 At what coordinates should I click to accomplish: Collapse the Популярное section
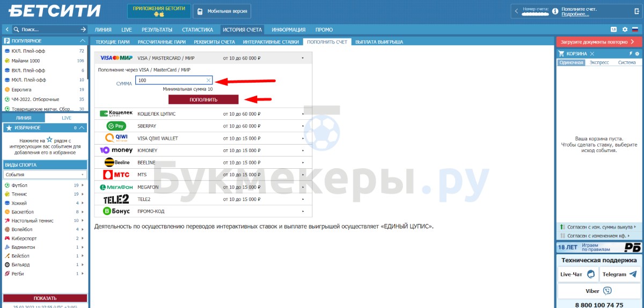[82, 41]
